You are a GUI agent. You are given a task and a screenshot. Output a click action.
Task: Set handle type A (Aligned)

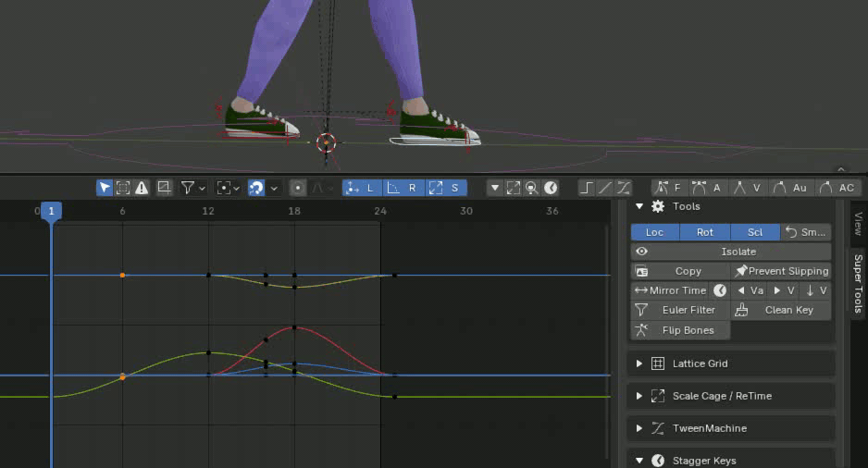coord(707,188)
